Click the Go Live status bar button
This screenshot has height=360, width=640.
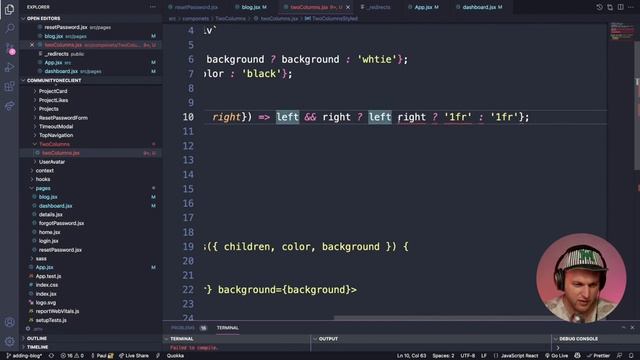pos(557,356)
